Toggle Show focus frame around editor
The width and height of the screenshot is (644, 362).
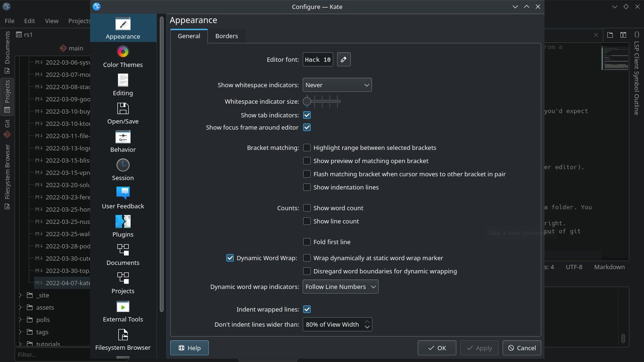click(307, 127)
